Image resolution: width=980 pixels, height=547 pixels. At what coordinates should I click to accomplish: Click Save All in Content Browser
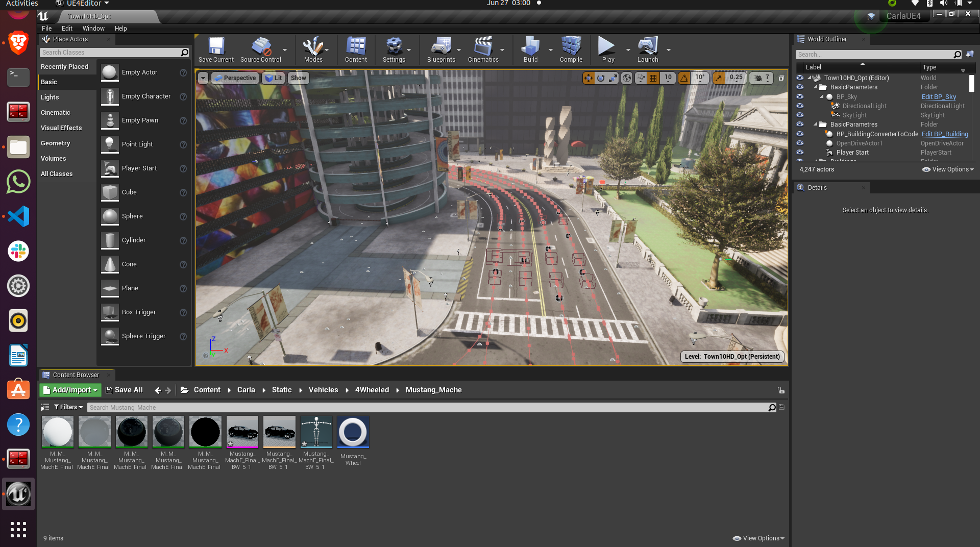tap(124, 390)
